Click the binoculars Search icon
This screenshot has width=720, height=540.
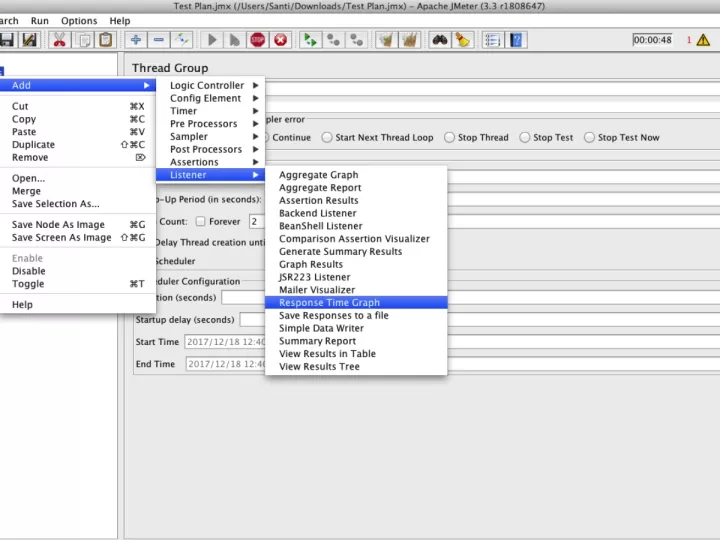(x=439, y=40)
